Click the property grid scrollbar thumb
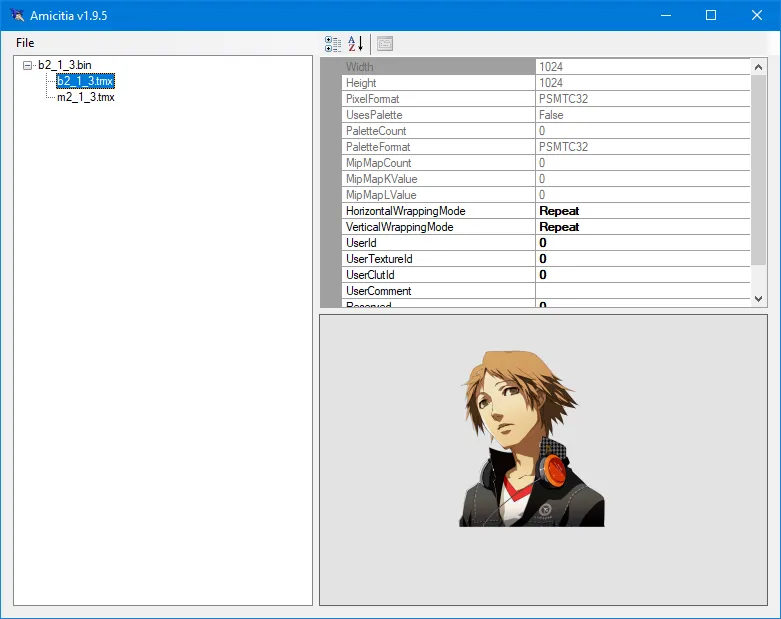 [759, 170]
